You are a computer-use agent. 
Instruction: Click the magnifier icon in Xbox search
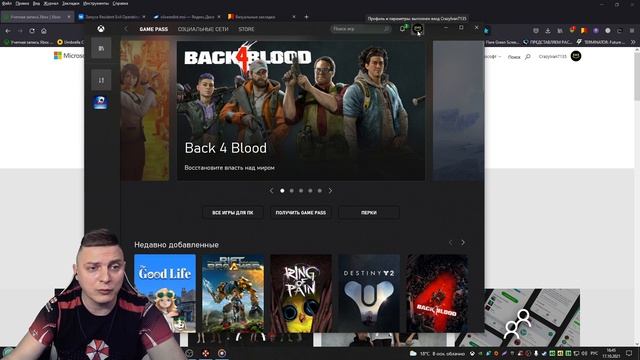coord(386,29)
